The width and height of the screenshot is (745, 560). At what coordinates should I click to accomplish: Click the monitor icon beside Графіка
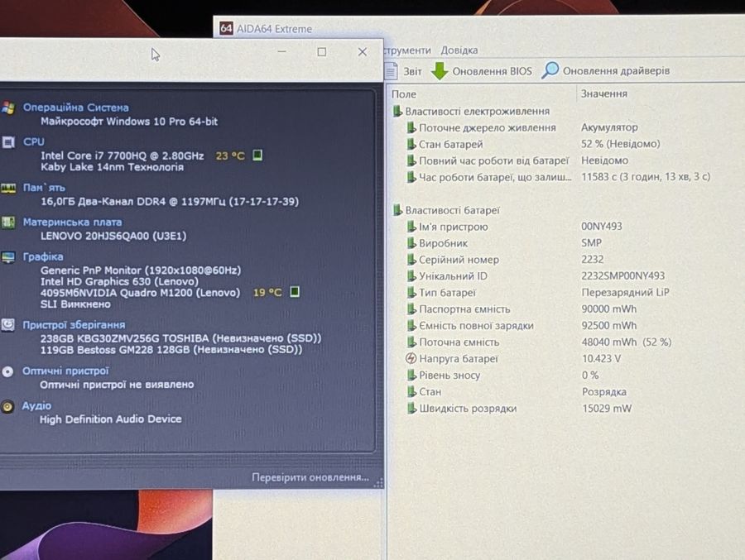click(x=8, y=257)
